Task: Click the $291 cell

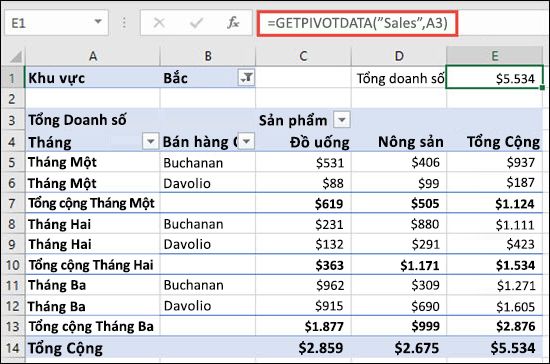Action: 399,244
